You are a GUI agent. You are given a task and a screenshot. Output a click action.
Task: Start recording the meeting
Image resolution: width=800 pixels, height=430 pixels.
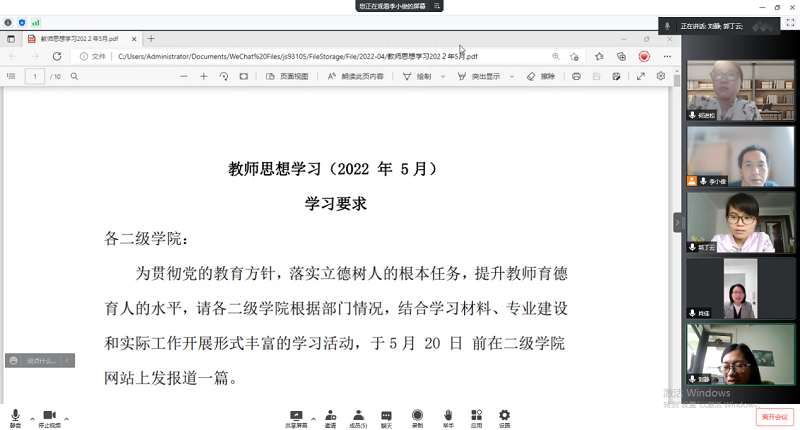[x=417, y=415]
